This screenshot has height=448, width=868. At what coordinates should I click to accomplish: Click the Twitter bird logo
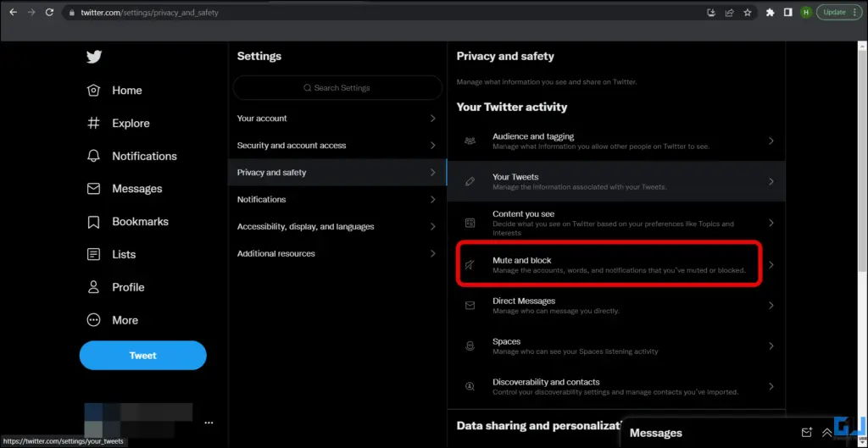click(94, 57)
